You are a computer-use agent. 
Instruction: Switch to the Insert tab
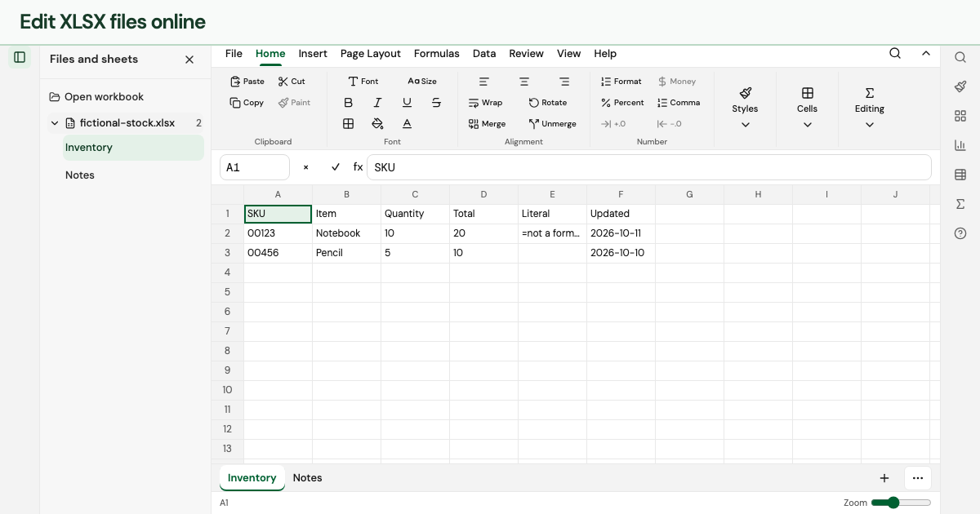[313, 54]
